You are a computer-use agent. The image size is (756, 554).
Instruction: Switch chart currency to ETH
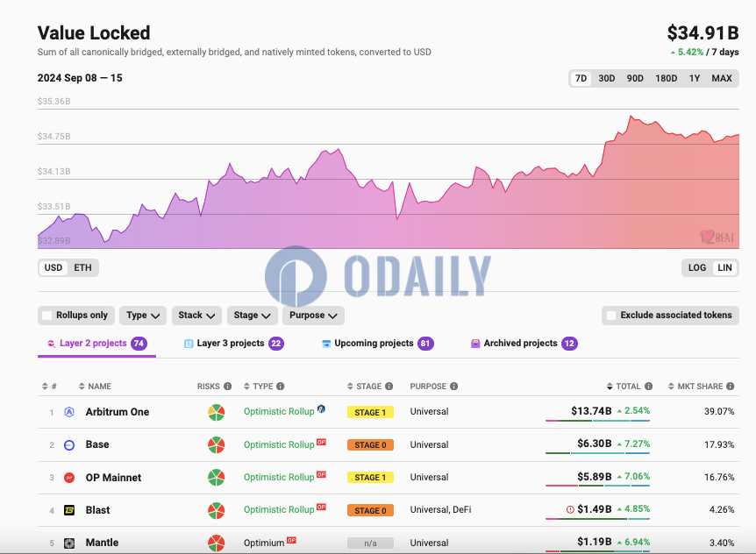[82, 268]
